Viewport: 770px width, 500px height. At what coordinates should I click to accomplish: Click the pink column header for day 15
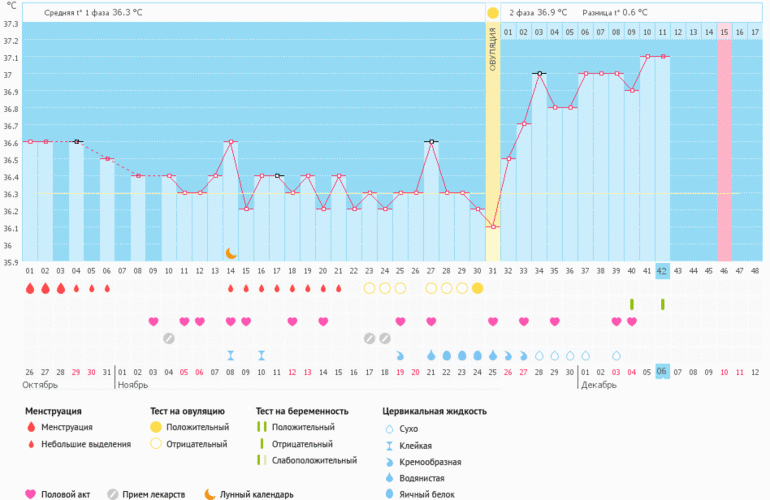tap(724, 32)
